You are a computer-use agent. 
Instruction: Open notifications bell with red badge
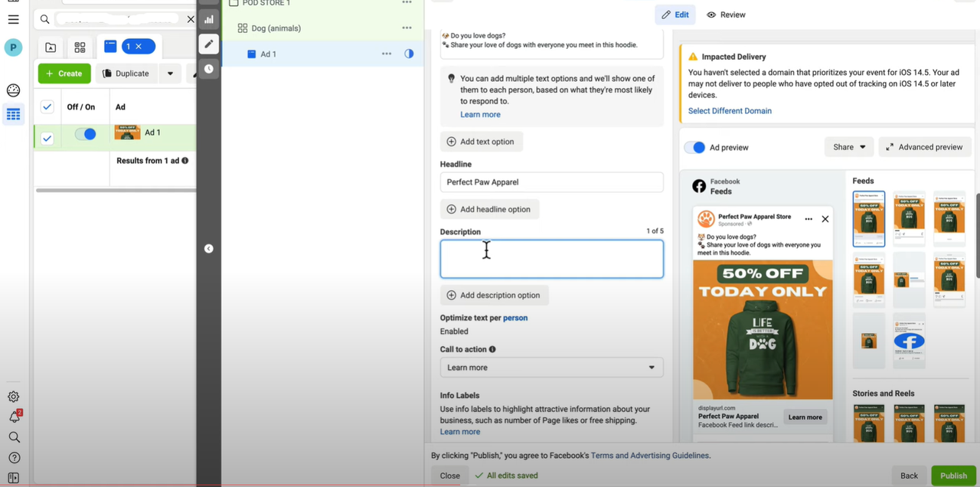[x=14, y=417]
